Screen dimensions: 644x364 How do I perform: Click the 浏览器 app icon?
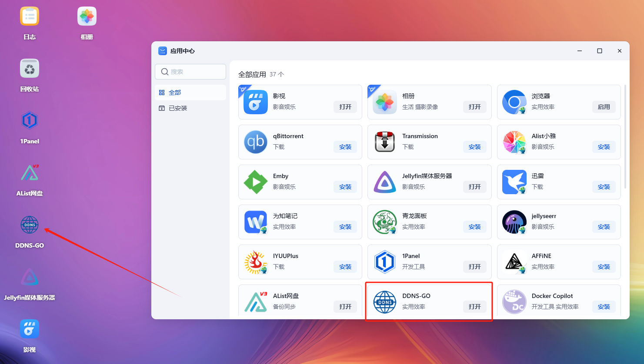[514, 102]
